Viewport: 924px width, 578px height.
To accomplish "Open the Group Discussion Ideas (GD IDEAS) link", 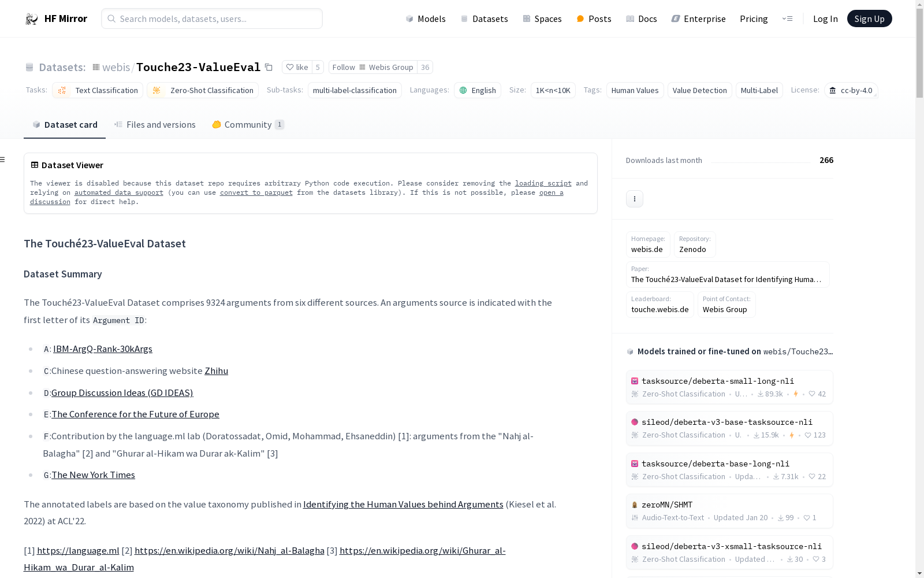I will 122,393.
